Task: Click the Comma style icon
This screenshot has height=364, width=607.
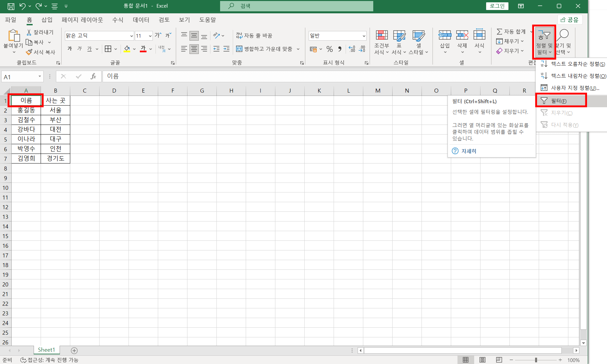Action: tap(340, 49)
